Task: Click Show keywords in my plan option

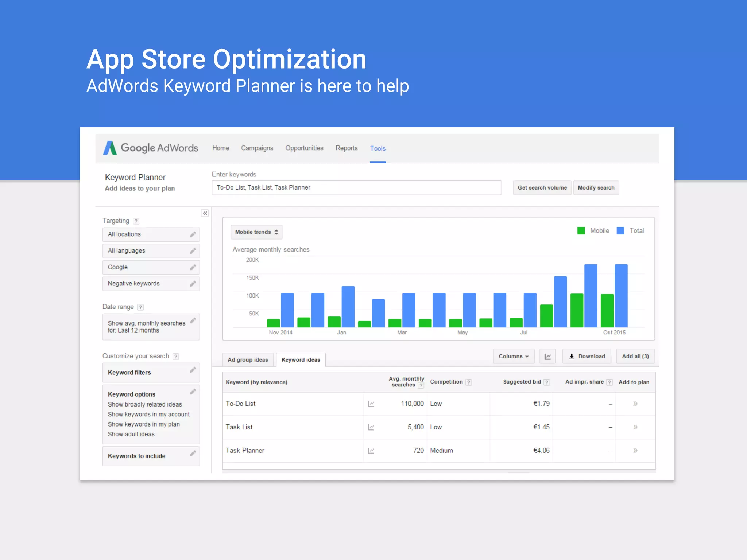Action: pos(144,424)
